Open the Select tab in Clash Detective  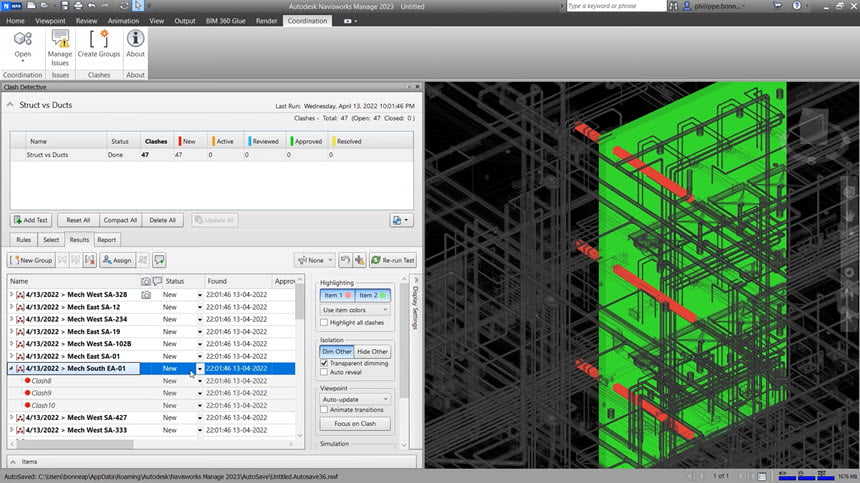(51, 240)
